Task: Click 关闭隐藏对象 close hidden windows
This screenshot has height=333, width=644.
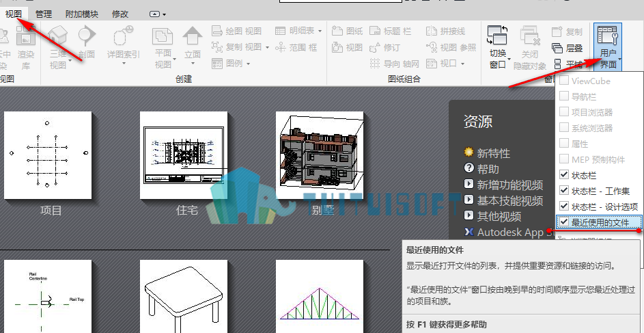Action: click(x=530, y=47)
